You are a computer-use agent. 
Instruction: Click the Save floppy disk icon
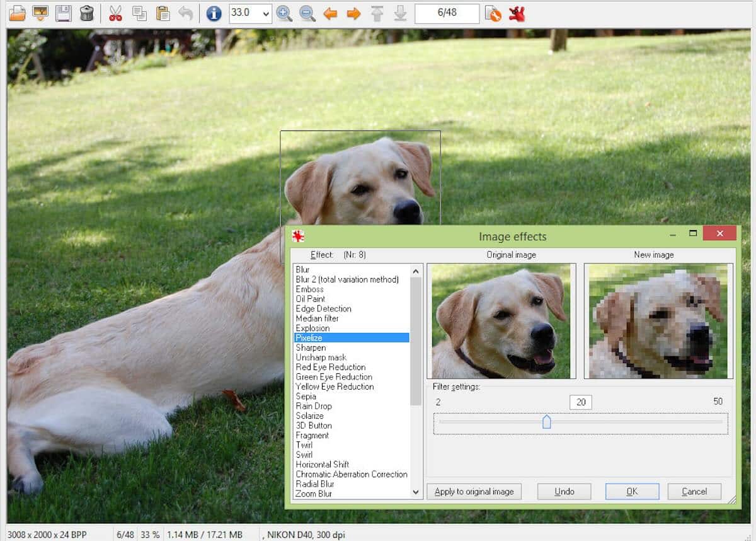[x=63, y=13]
